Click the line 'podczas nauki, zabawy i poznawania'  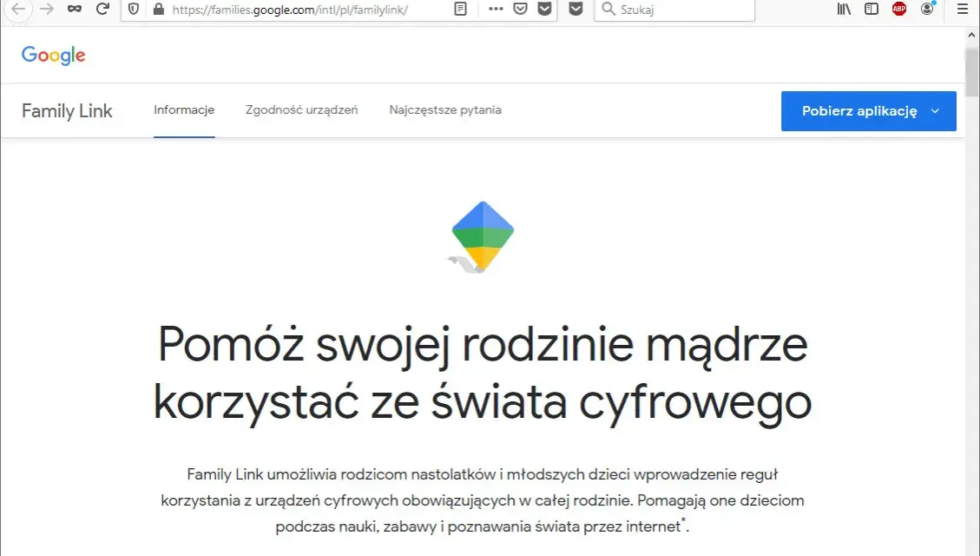coord(482,526)
